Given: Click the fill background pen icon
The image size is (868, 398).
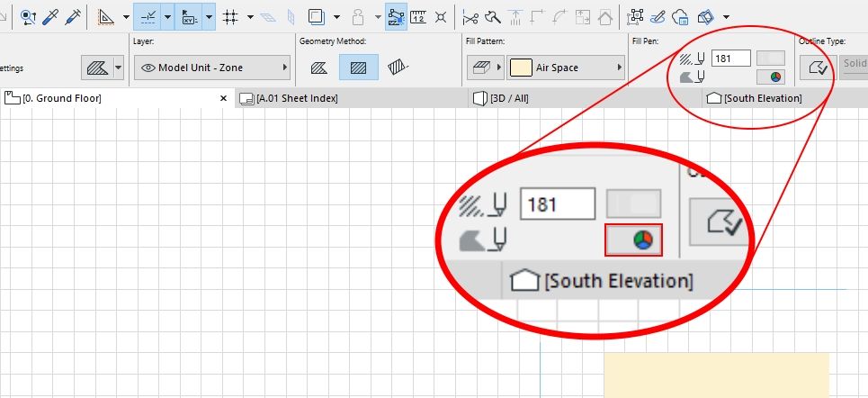Looking at the screenshot, I should (692, 77).
